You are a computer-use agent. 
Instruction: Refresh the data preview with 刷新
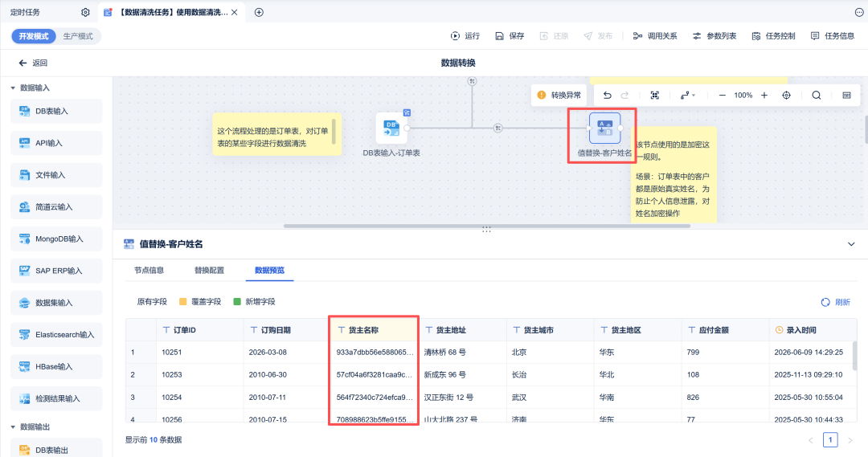[x=836, y=302]
